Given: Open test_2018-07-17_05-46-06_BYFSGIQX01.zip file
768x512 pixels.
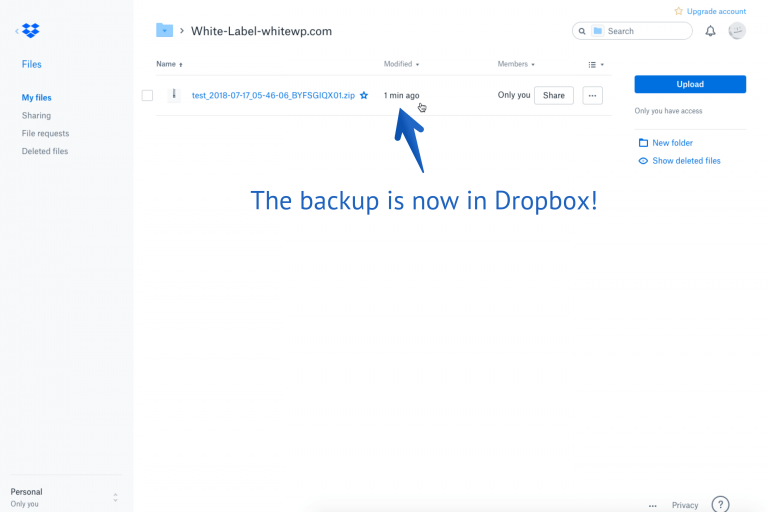Looking at the screenshot, I should tap(273, 96).
